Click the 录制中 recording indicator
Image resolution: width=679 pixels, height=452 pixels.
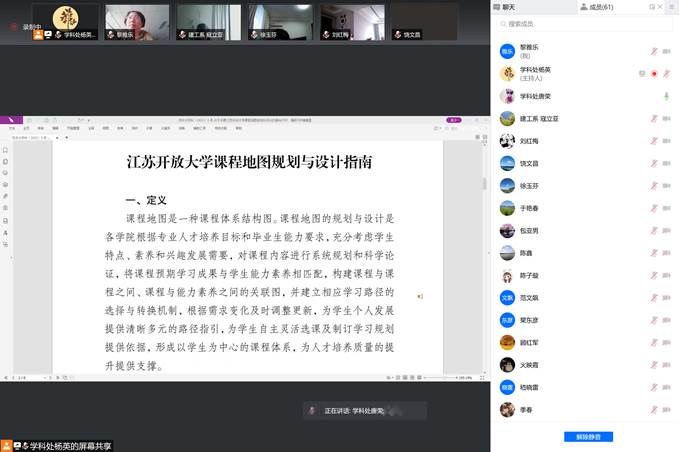tap(27, 27)
